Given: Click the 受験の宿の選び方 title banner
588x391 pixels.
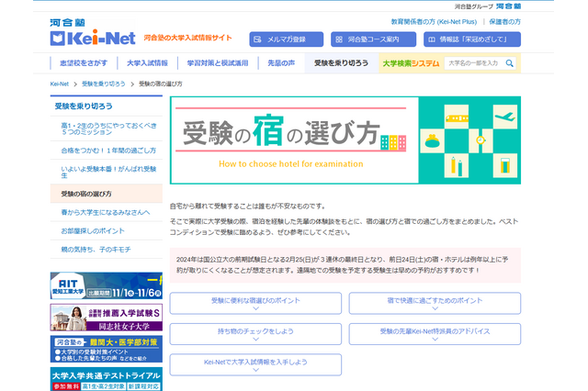Looking at the screenshot, I should click(x=345, y=140).
